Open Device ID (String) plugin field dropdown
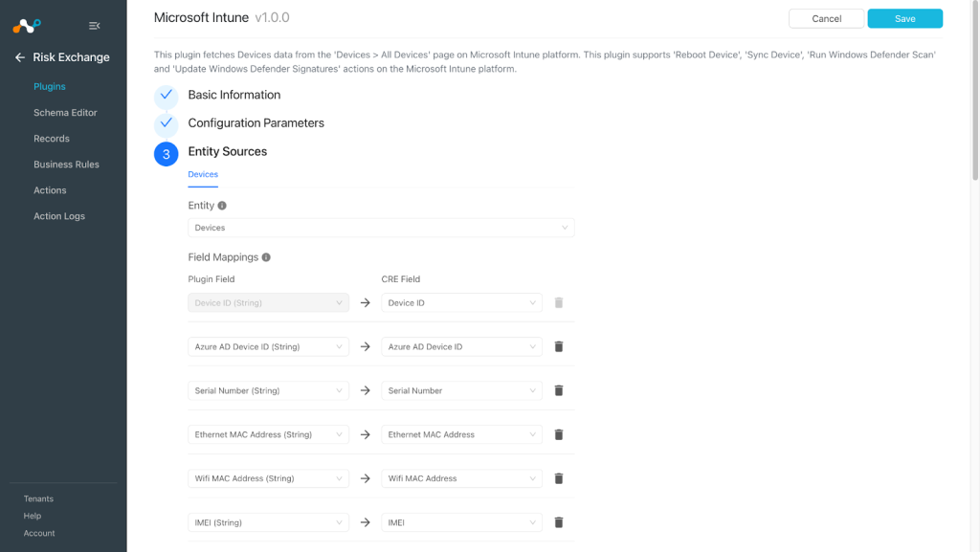Screen dimensions: 980x552 (269, 303)
